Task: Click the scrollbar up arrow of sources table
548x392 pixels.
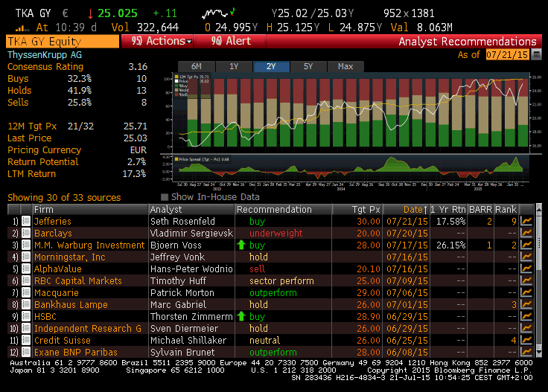Action: click(539, 209)
